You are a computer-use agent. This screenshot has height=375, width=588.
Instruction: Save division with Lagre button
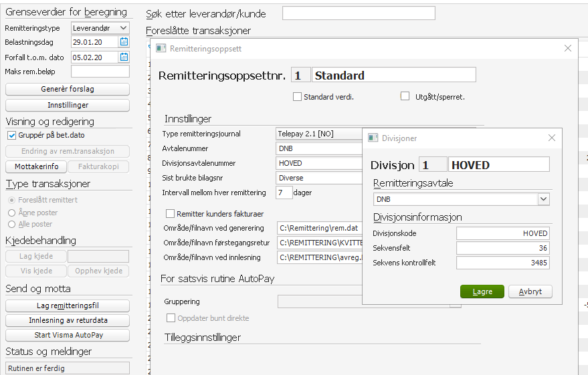tap(482, 291)
